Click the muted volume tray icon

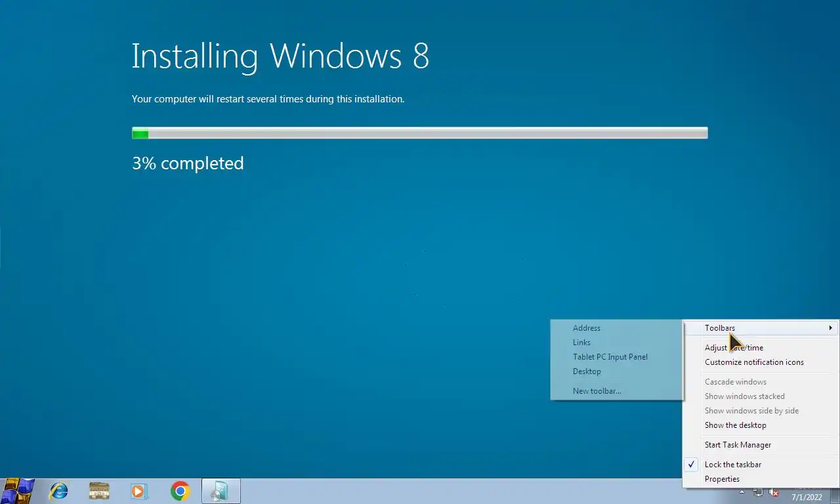click(x=774, y=493)
